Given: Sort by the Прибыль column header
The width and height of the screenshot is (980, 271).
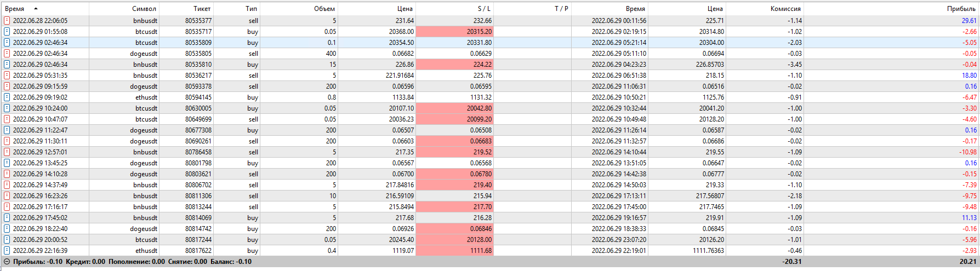Looking at the screenshot, I should [x=961, y=9].
